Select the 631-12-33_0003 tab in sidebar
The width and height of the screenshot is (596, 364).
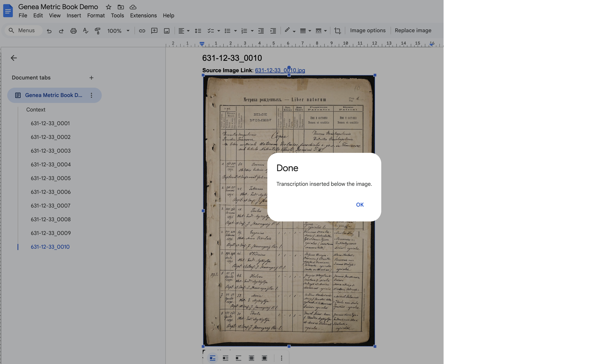pos(50,150)
